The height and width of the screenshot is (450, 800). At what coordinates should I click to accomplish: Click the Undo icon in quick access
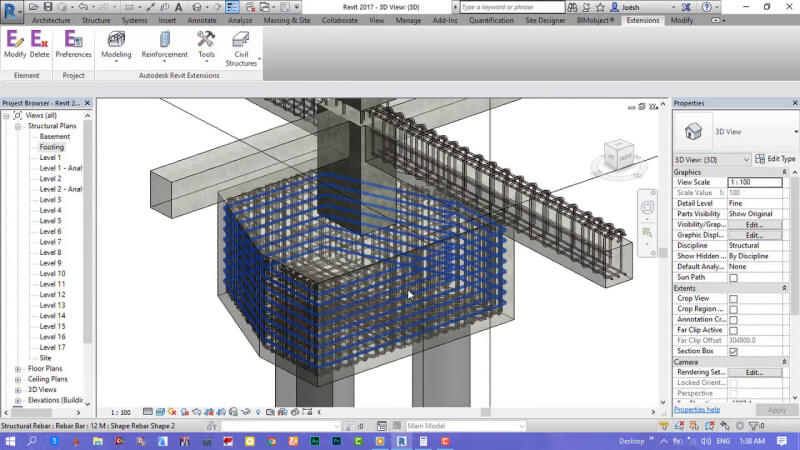tap(83, 7)
